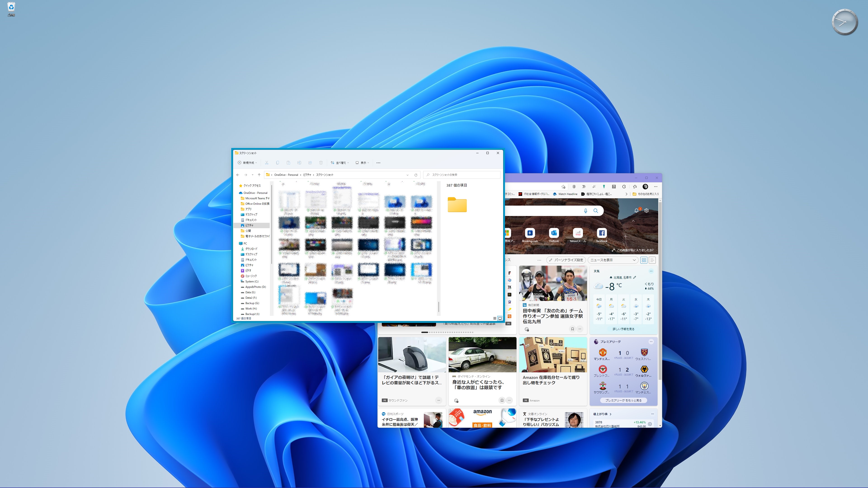Click 詳しい予報を見る in weather card

click(x=623, y=329)
